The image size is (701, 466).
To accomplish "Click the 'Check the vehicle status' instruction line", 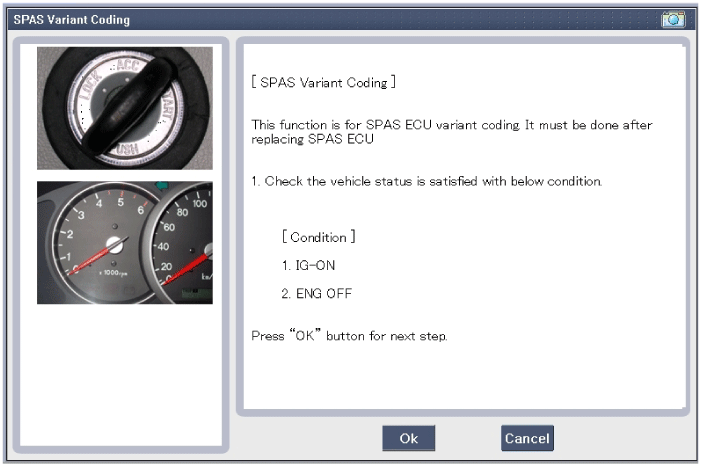I will click(x=426, y=181).
